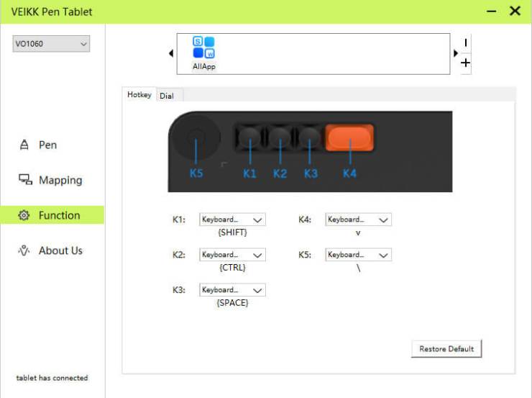Click the {CTRL} value under K2
Screen dimensions: 532x398
click(232, 268)
